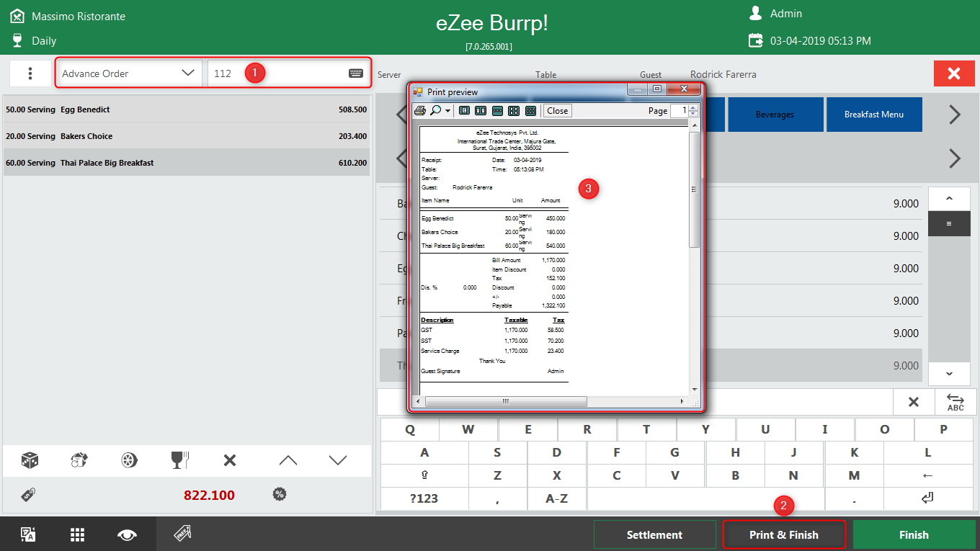Click the FREE tag icon in bottom bar
This screenshot has height=551, width=980.
click(x=182, y=534)
